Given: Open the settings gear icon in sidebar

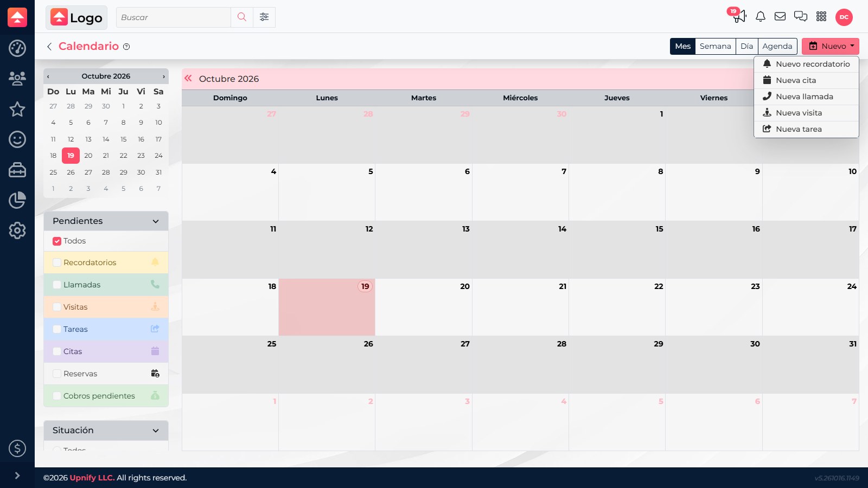Looking at the screenshot, I should (x=17, y=230).
